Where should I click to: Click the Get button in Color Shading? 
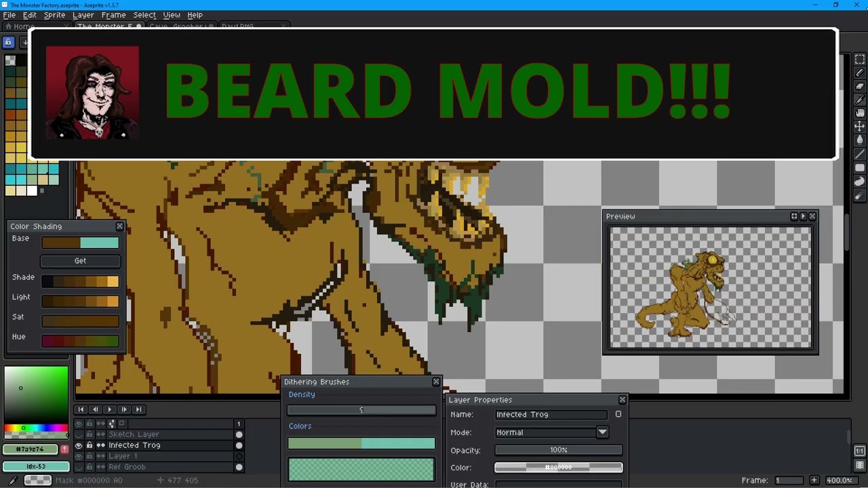coord(80,261)
